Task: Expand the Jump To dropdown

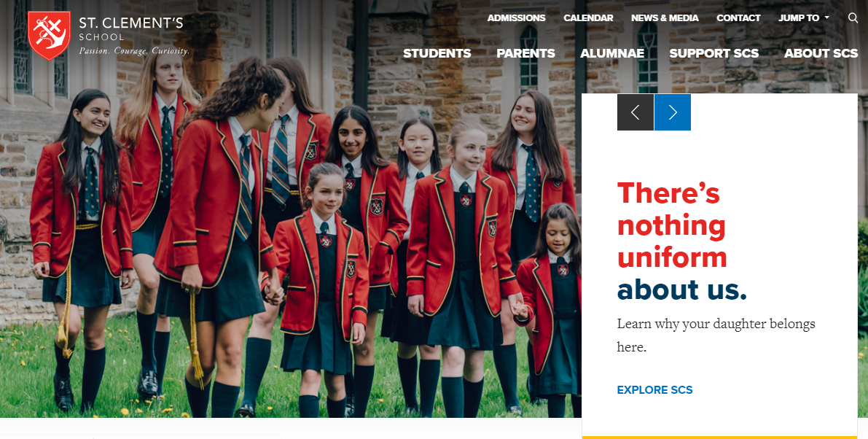Action: [804, 18]
